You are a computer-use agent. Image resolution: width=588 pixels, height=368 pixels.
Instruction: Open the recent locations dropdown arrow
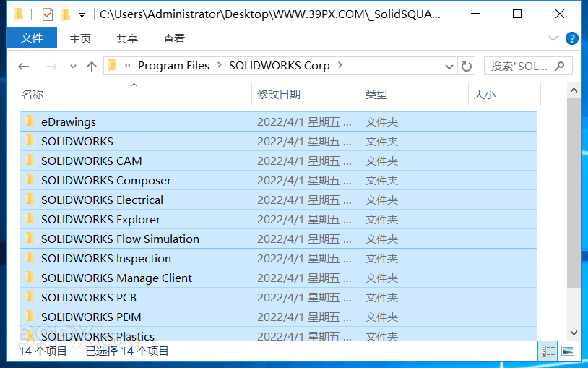tap(73, 67)
